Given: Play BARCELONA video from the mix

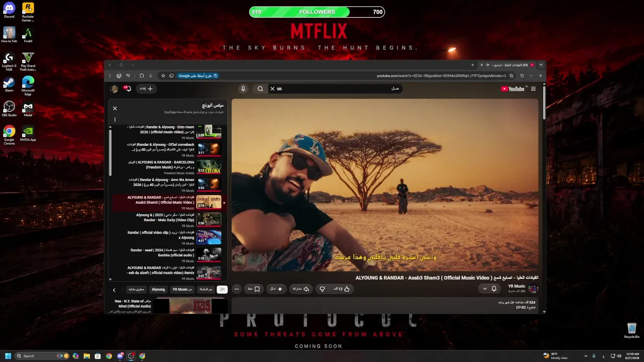Looking at the screenshot, I should (x=168, y=167).
